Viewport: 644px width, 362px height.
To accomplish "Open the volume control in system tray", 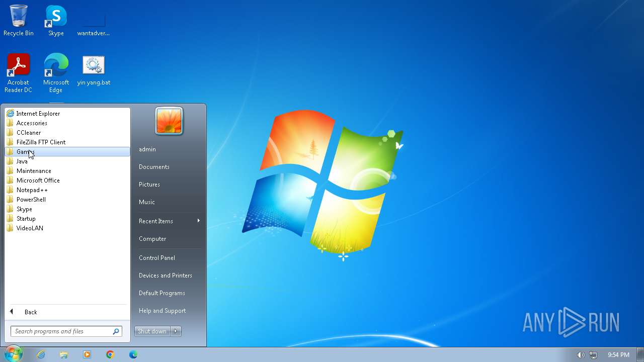I will (581, 355).
